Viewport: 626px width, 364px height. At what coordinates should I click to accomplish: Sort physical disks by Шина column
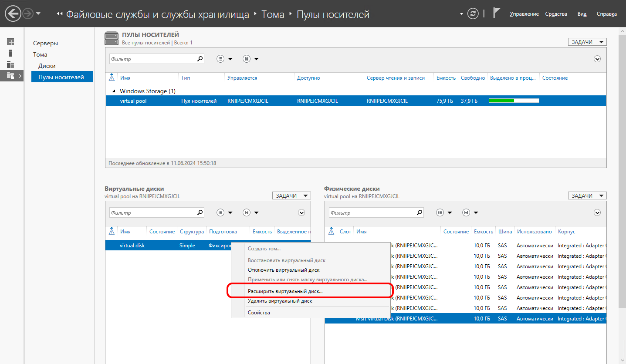[x=505, y=232]
